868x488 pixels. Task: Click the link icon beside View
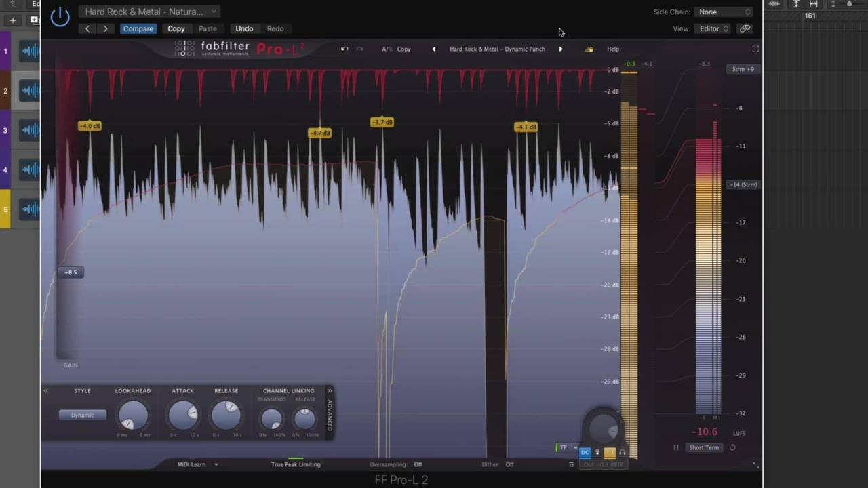(745, 29)
